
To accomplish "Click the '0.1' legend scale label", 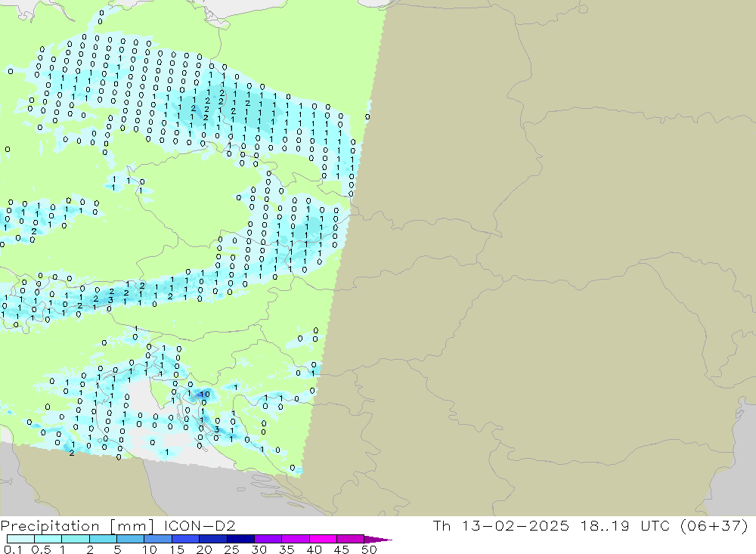I will [13, 549].
